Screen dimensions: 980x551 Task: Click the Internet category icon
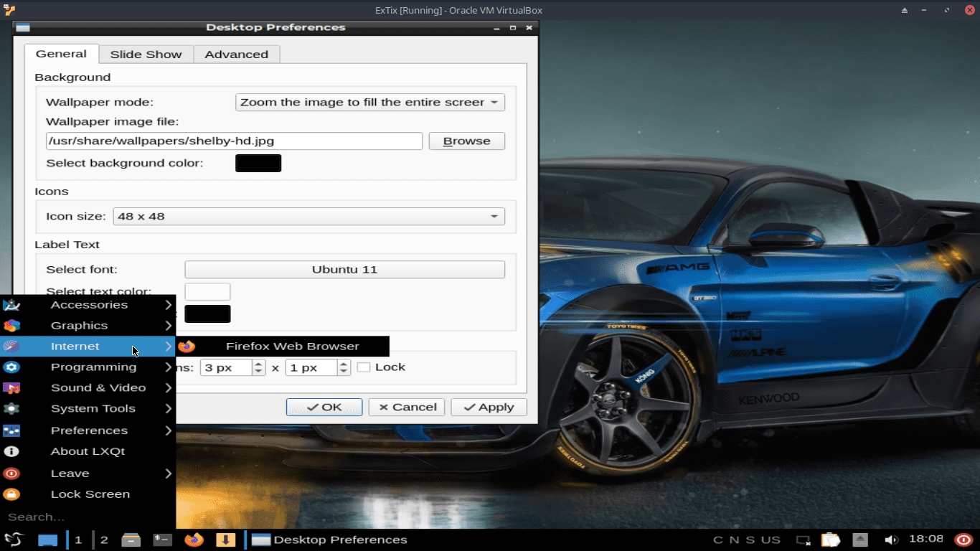[x=11, y=347]
